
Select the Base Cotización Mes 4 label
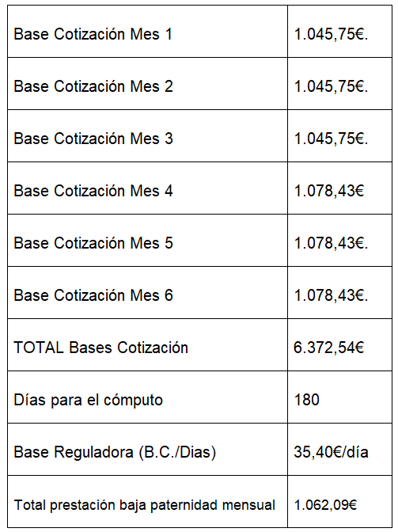click(x=93, y=191)
